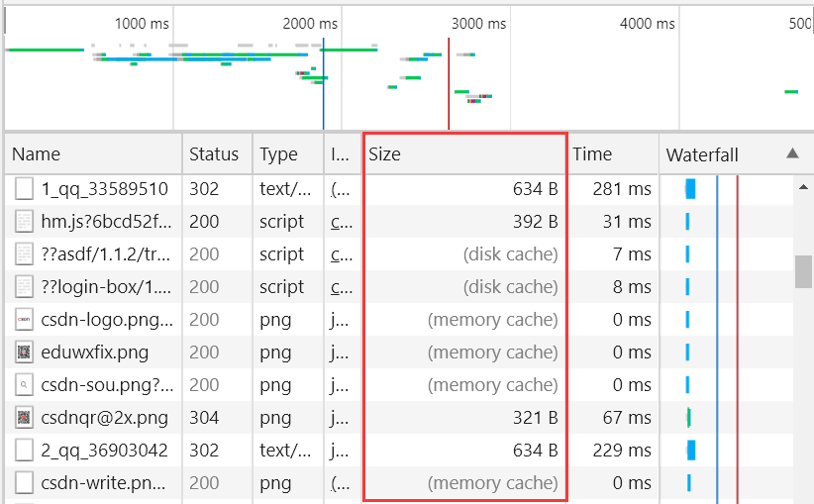Click the request list scrollbar thumb
Image resolution: width=814 pixels, height=504 pixels.
click(x=804, y=271)
